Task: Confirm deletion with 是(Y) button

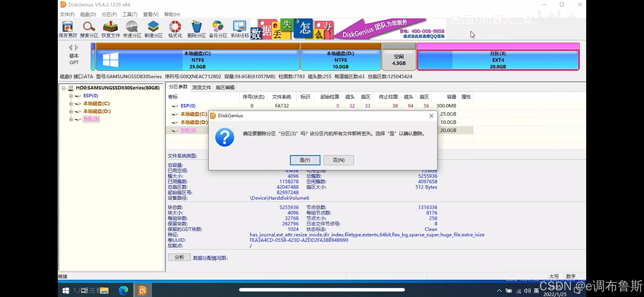Action: (x=305, y=160)
